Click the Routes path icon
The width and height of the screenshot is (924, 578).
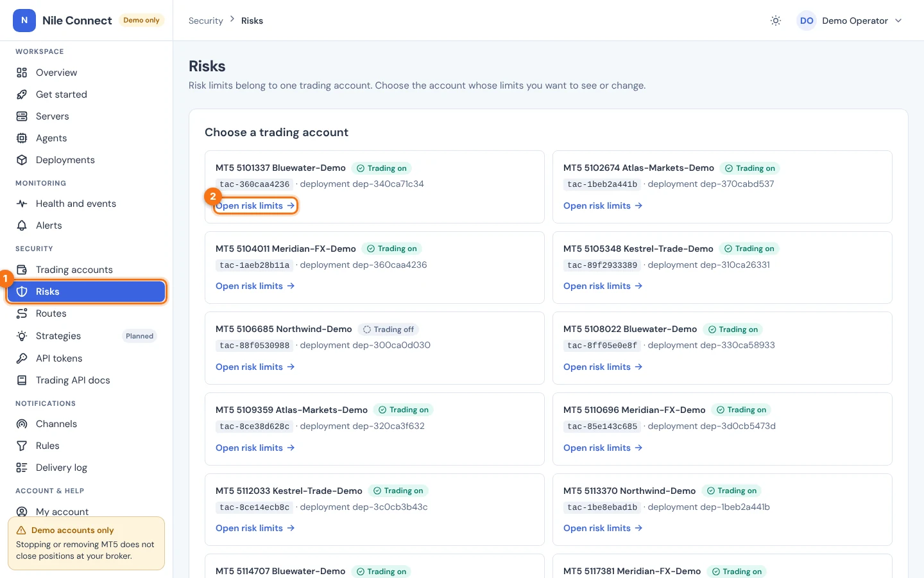point(22,313)
